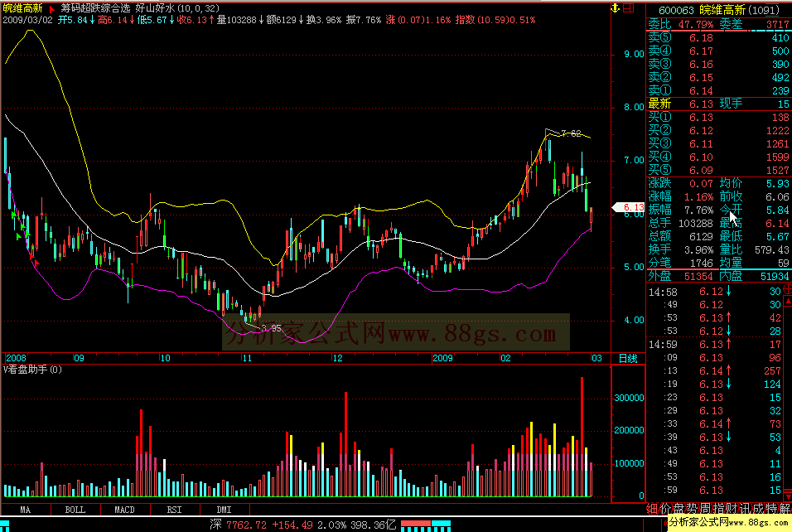Screen dimensions: 792x532
Task: Switch to the DMI indicator tab
Action: 224,510
